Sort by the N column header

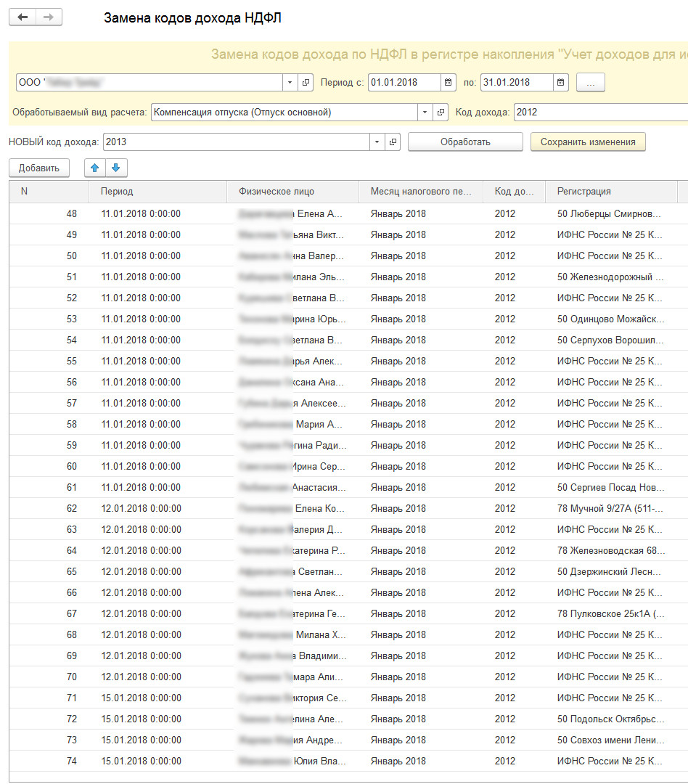tap(49, 192)
